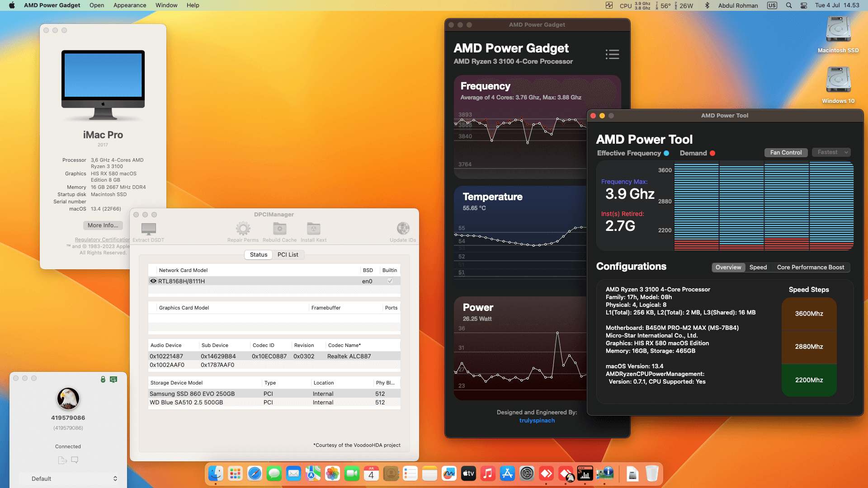Open the Fastest speed dropdown in AMD Power Tool
This screenshot has height=488, width=868.
coord(831,152)
